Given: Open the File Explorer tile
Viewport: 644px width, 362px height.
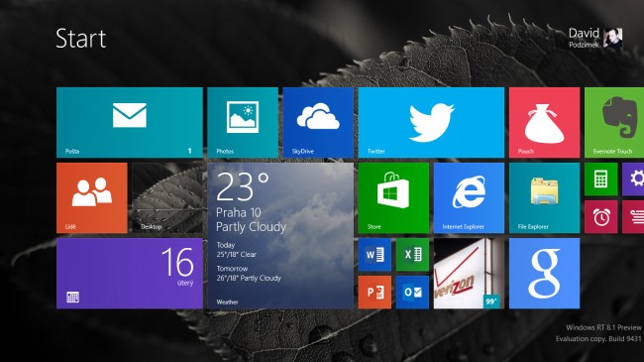Looking at the screenshot, I should coord(544,198).
